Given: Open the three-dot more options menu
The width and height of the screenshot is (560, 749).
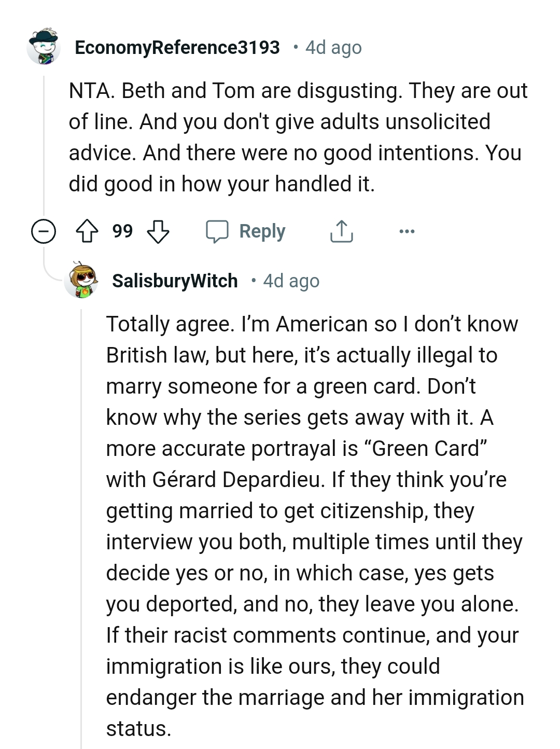Looking at the screenshot, I should point(407,231).
